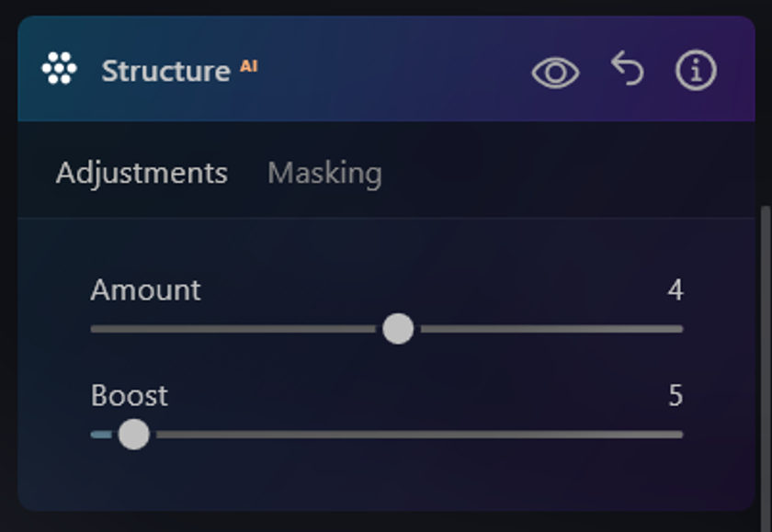Click the far right end of Boost track
772x532 pixels.
(x=678, y=435)
